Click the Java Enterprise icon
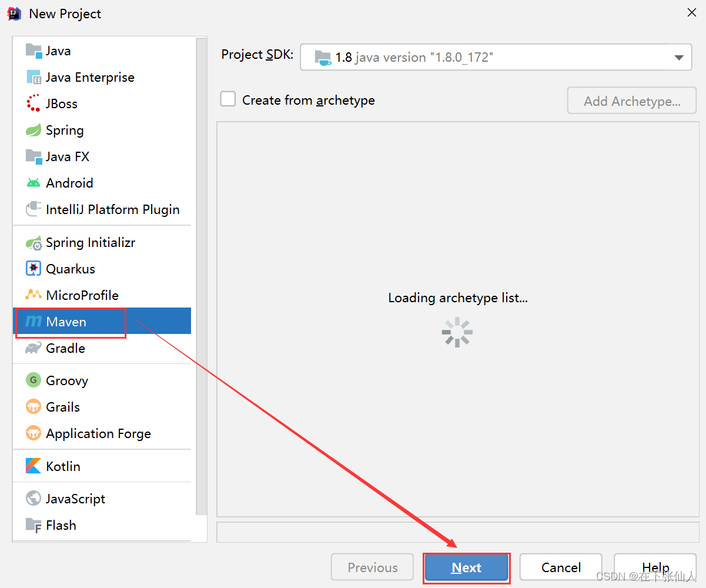This screenshot has height=588, width=706. (34, 77)
